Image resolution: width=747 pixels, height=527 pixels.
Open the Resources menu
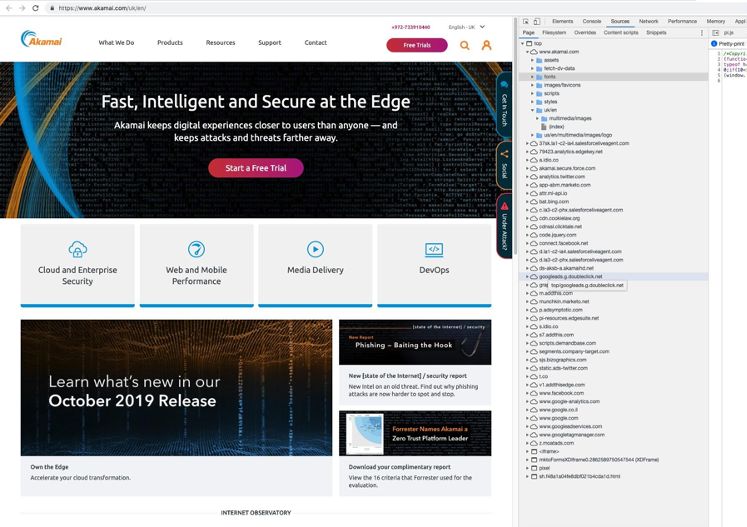point(221,43)
